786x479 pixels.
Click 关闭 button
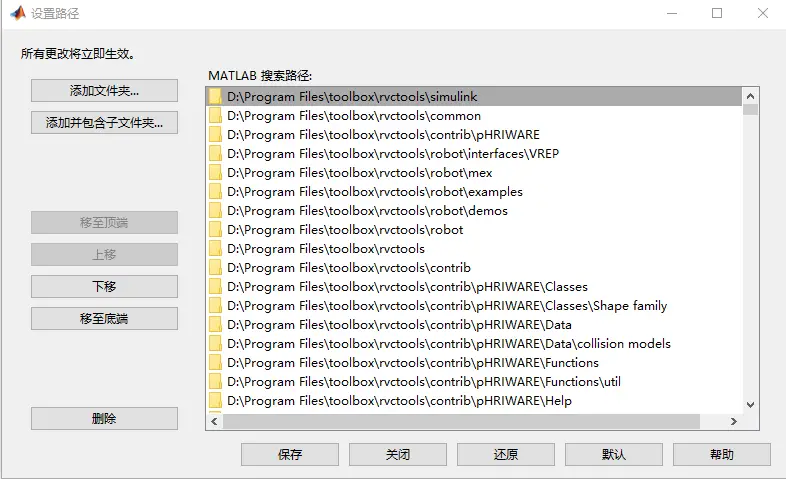(x=398, y=454)
